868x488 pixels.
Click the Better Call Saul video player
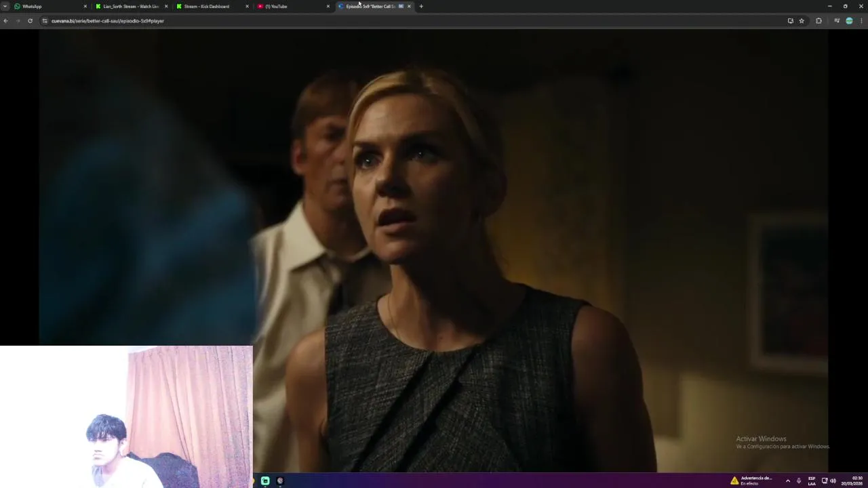[x=433, y=251]
